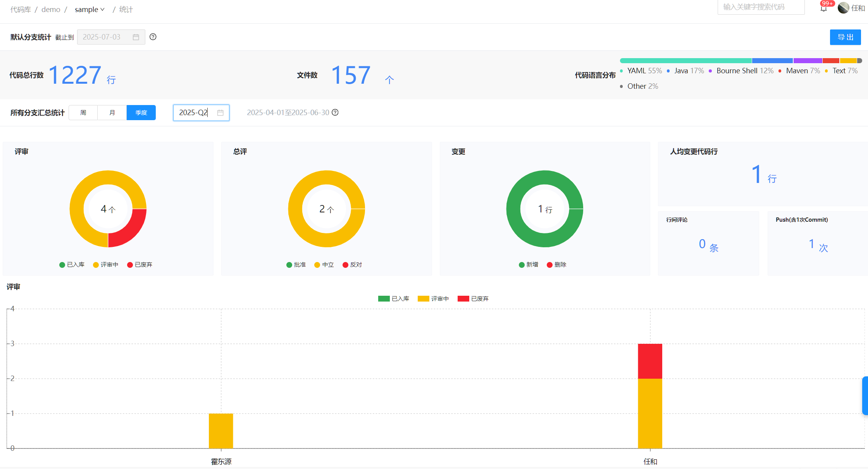This screenshot has height=469, width=868.
Task: Click the notification bell icon
Action: pos(823,8)
